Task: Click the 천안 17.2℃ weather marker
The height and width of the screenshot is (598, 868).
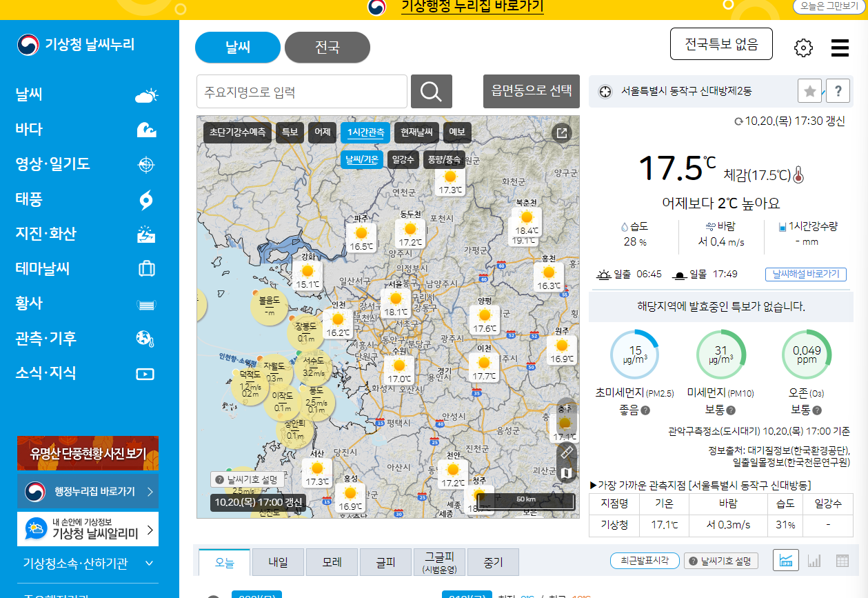Action: 453,475
